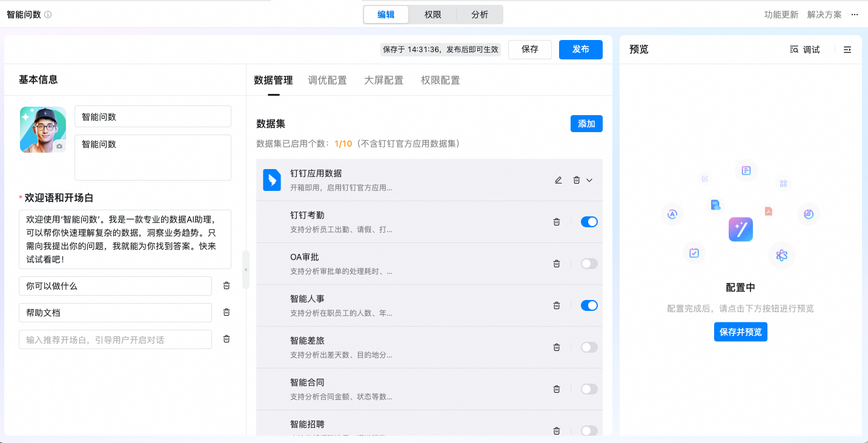Screen dimensions: 868x443
Task: Switch to the 分析 tab
Action: tap(480, 15)
